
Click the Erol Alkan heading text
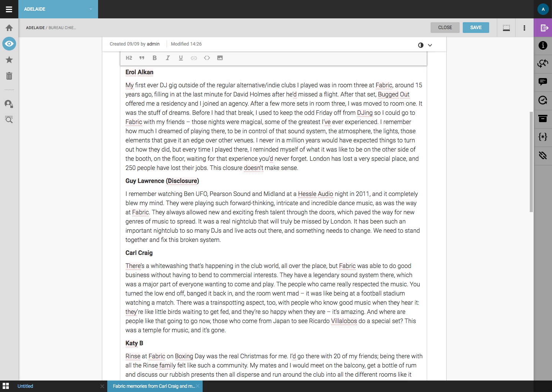(139, 72)
